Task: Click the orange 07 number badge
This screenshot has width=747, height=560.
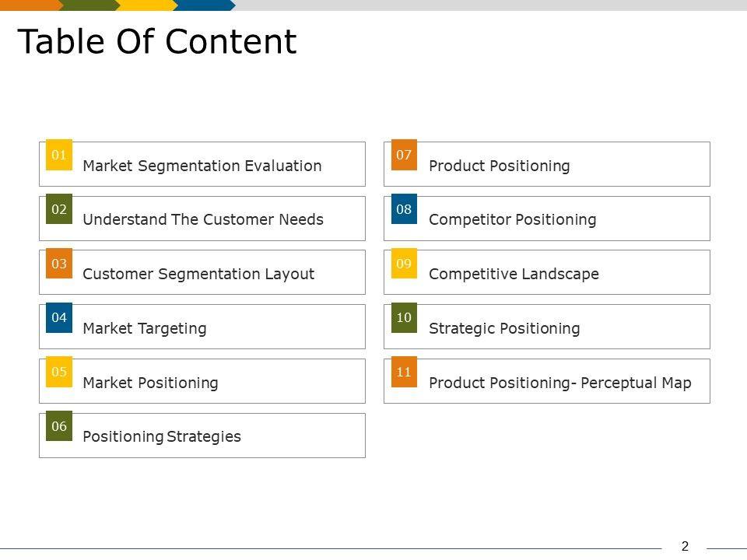Action: click(x=404, y=155)
